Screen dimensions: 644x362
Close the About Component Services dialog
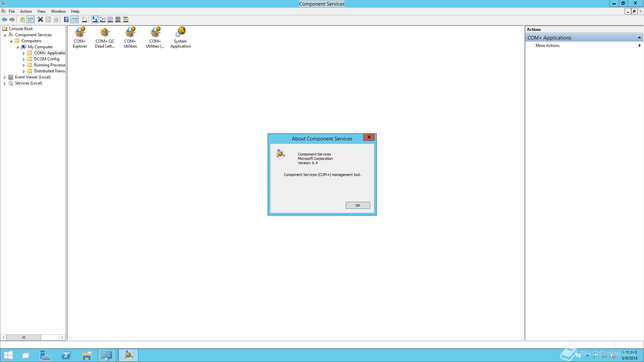pos(369,137)
